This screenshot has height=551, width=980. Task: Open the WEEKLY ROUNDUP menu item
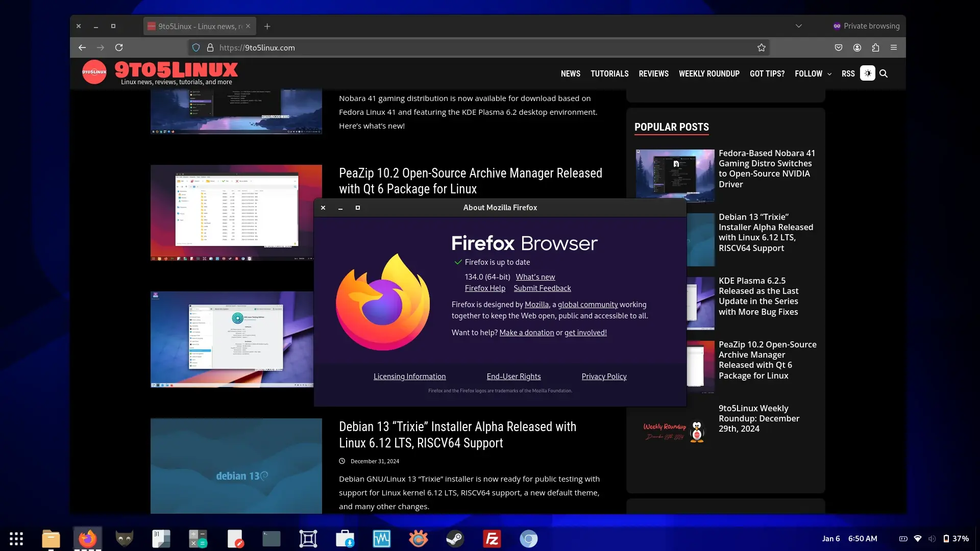[x=709, y=73]
